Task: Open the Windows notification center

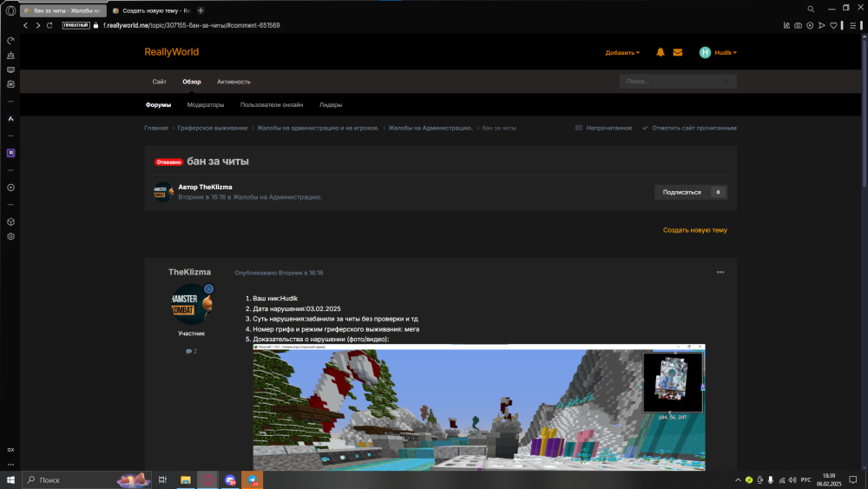Action: click(x=853, y=480)
